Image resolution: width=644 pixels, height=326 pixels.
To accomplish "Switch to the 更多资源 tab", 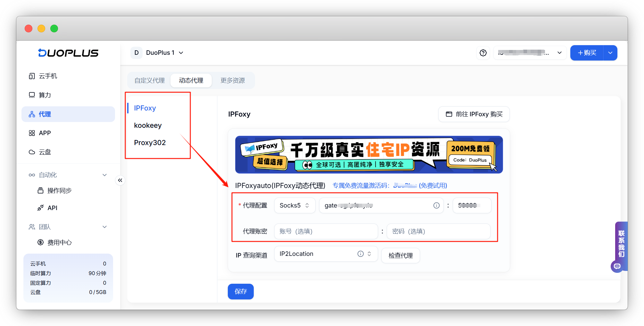I will coord(233,80).
